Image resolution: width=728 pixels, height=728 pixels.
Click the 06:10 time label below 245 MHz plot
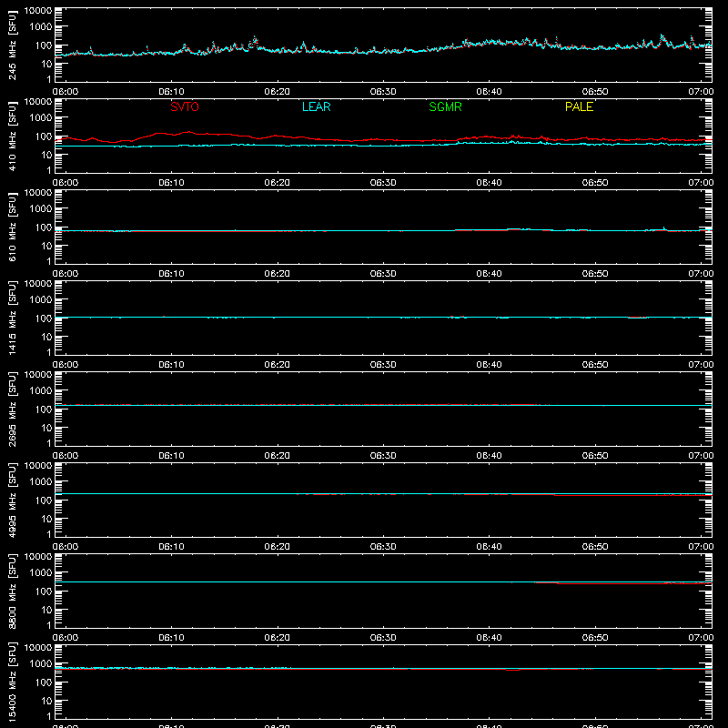click(171, 92)
